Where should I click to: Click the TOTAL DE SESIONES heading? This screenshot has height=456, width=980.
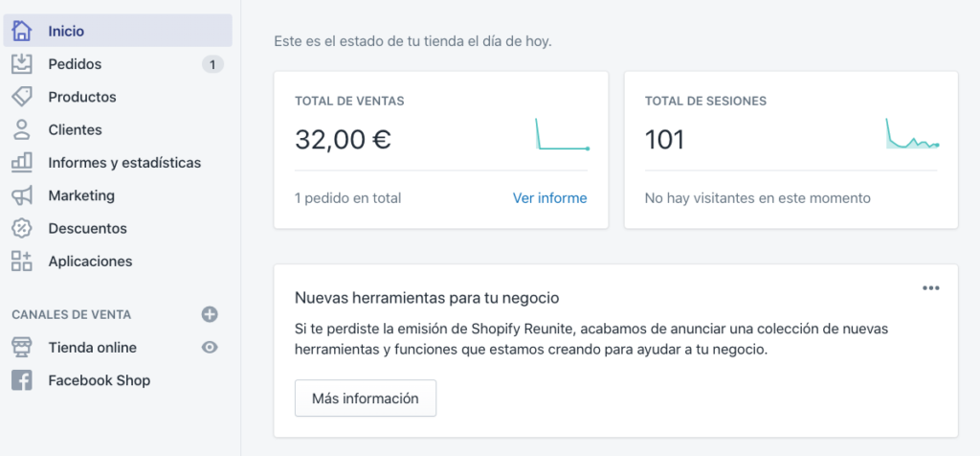coord(705,101)
